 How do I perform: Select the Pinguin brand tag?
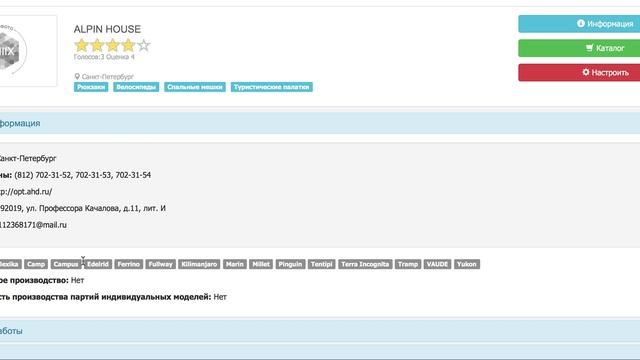tap(290, 264)
